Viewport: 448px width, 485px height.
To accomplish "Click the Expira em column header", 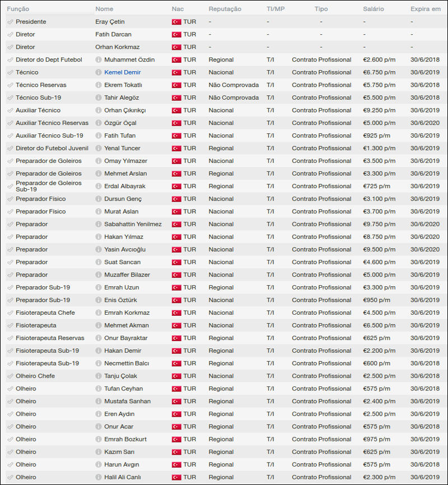I will tap(425, 9).
